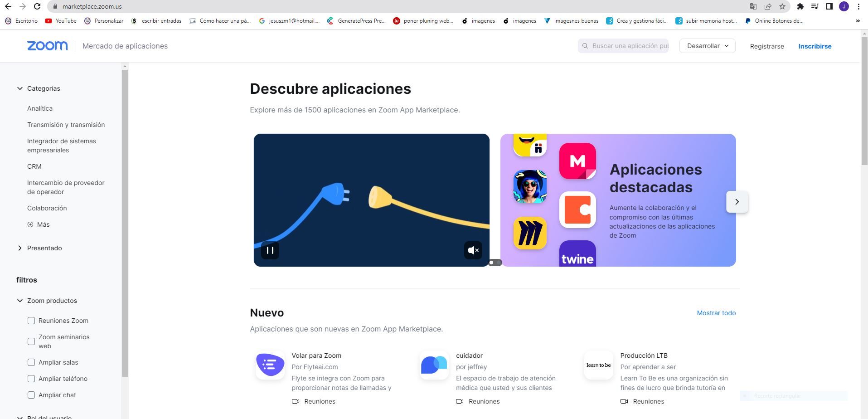868x419 pixels.
Task: Open the media control icon in Chrome toolbar
Action: pyautogui.click(x=815, y=6)
